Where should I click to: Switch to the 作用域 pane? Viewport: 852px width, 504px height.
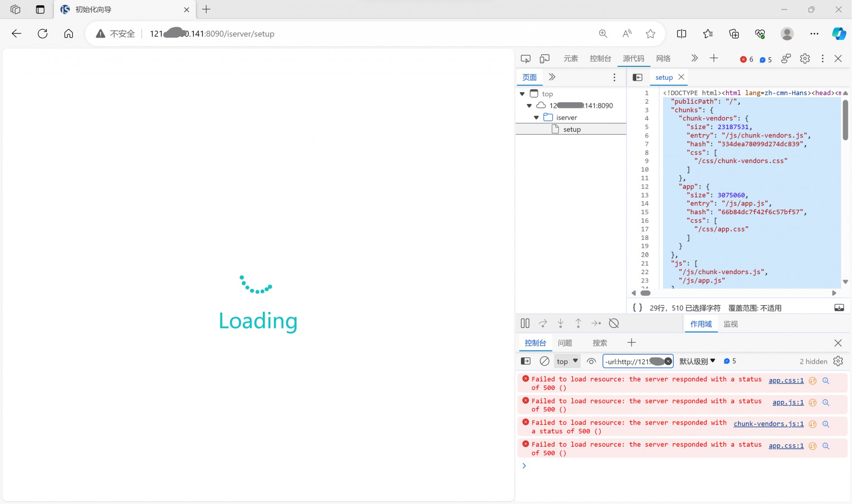pos(701,324)
